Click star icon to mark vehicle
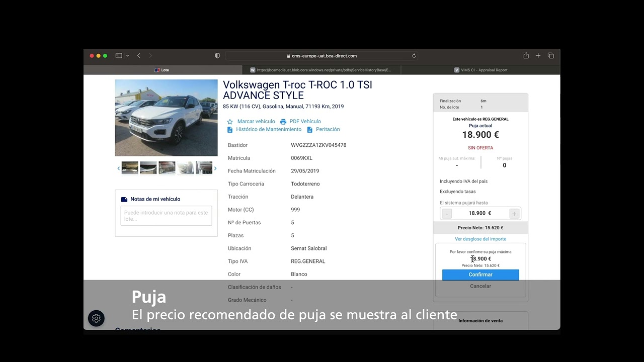This screenshot has height=362, width=644. [x=230, y=122]
